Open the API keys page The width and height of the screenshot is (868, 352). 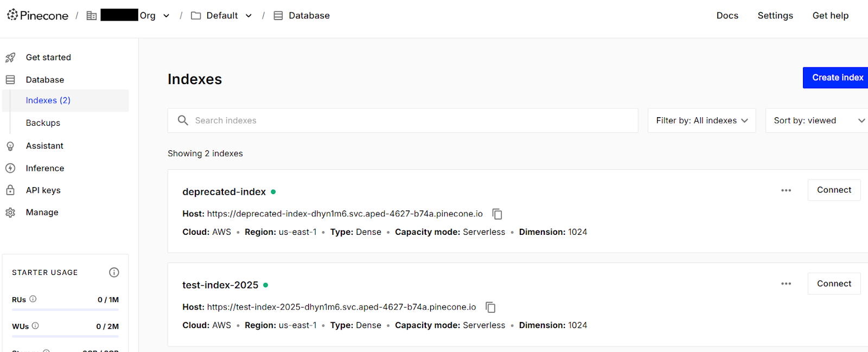click(x=43, y=190)
